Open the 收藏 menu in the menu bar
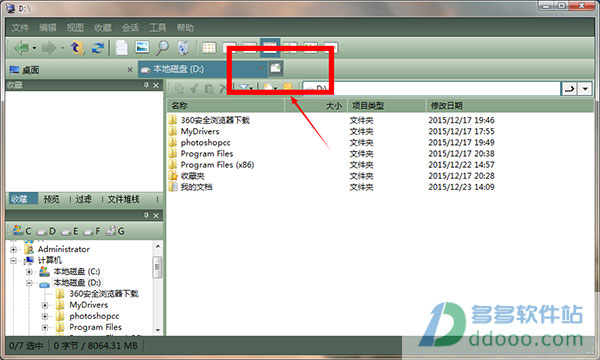Screen dimensions: 600x360 click(x=103, y=28)
